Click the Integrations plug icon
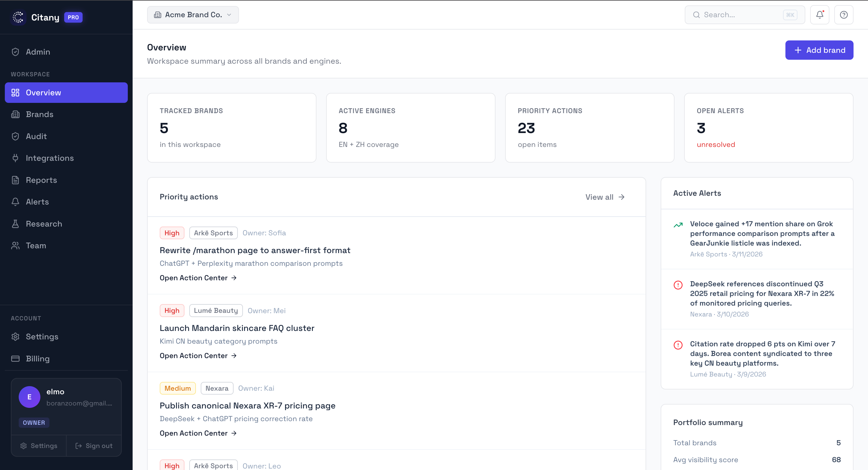Screen dimensions: 868x470 tap(15, 158)
